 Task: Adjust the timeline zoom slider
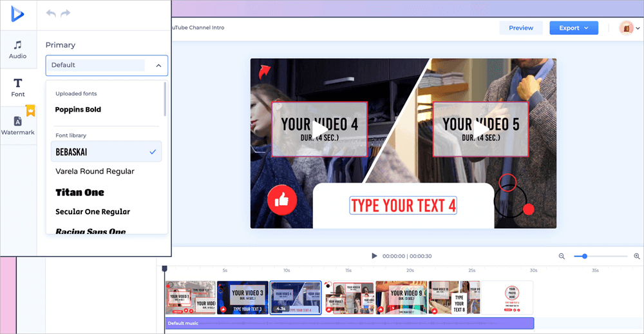[x=585, y=256]
